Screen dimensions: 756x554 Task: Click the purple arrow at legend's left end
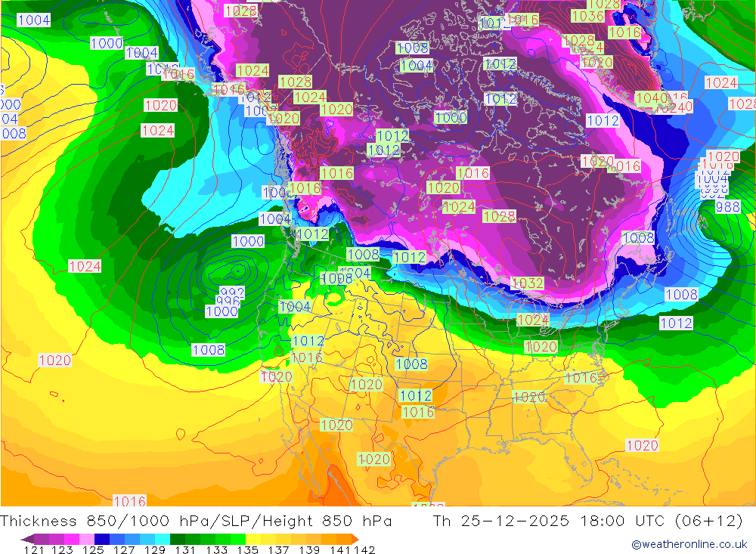click(x=27, y=539)
